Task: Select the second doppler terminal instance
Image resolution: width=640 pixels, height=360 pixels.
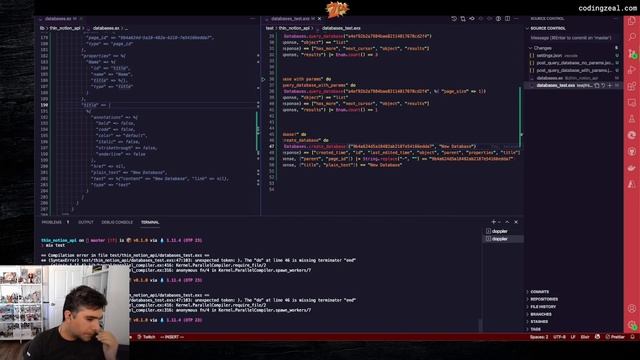Action: point(503,239)
